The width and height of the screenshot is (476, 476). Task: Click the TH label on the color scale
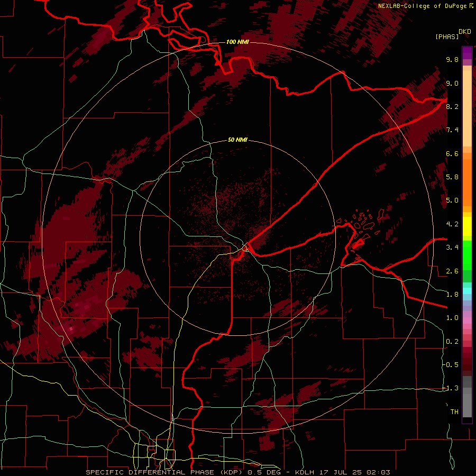tap(454, 412)
